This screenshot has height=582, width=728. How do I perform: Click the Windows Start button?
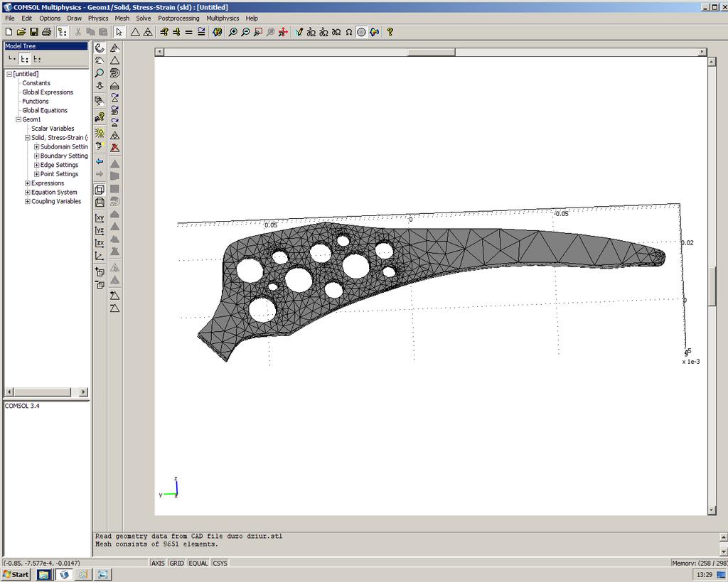16,575
